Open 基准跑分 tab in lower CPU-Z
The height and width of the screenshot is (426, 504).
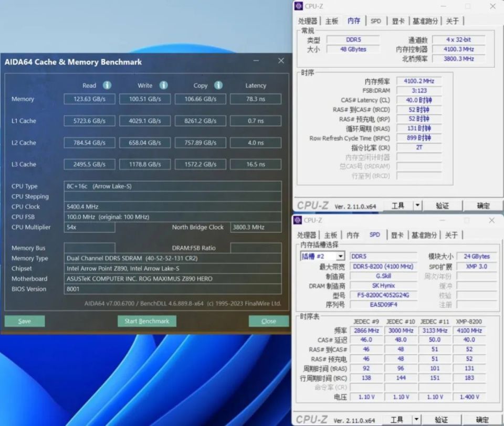tap(424, 235)
